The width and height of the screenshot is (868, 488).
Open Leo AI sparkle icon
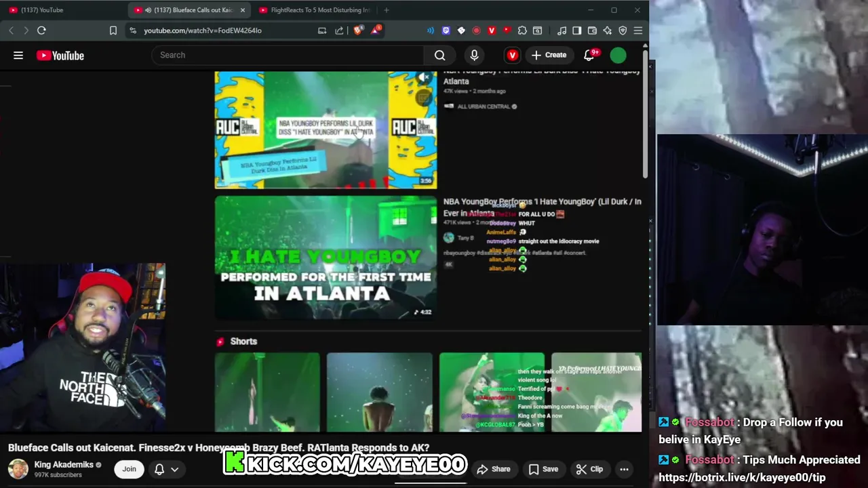[x=608, y=30]
